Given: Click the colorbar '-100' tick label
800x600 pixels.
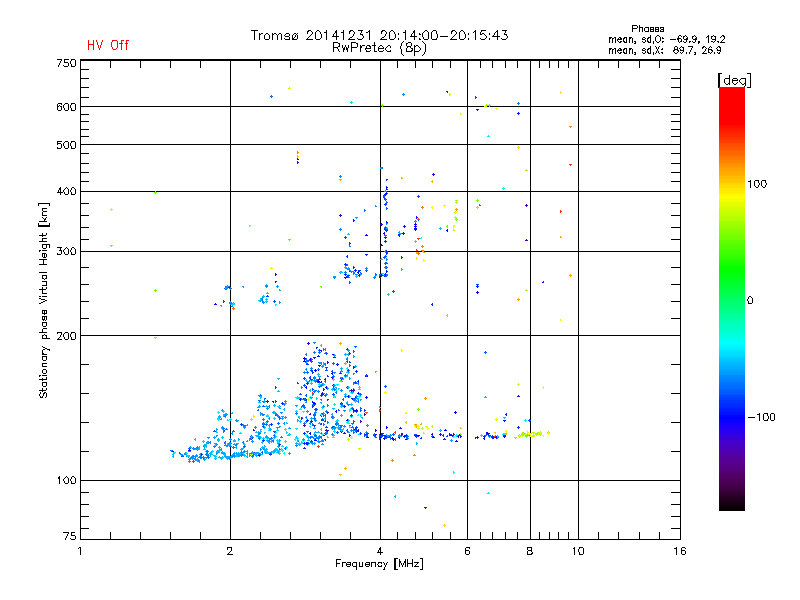Looking at the screenshot, I should click(761, 417).
